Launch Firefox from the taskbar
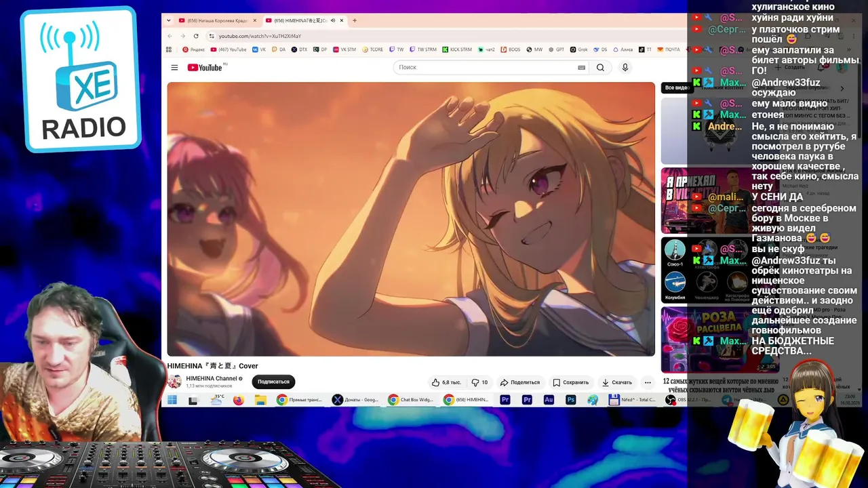 click(x=238, y=400)
